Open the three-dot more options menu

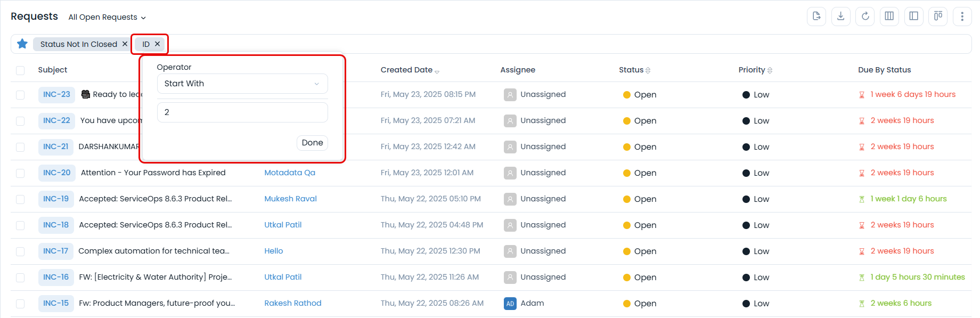(962, 17)
